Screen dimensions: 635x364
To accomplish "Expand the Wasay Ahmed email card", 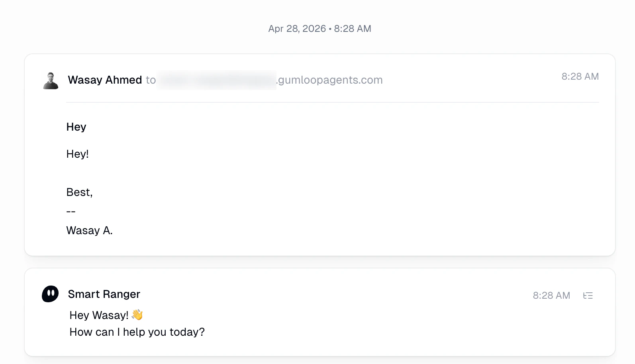I will pos(319,155).
